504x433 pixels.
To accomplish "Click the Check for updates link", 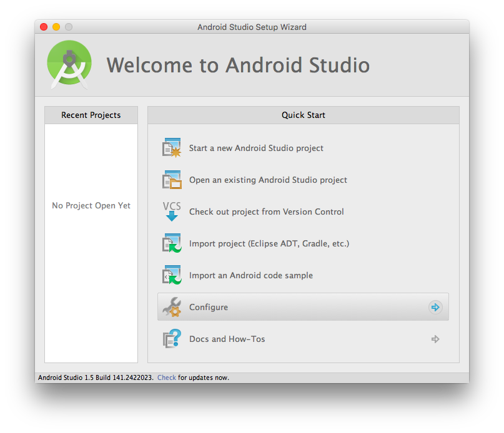I will [x=167, y=377].
